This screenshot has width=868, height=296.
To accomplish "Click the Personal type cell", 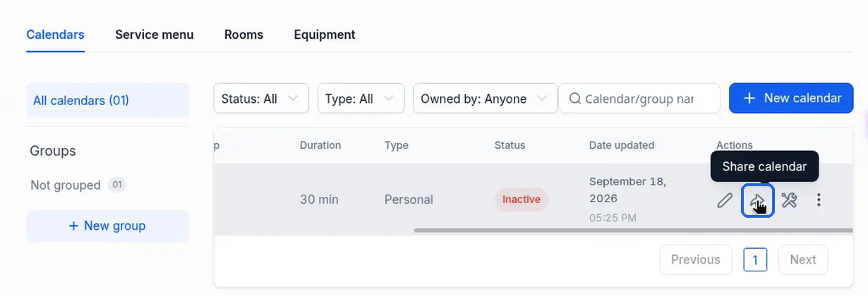I will click(409, 199).
